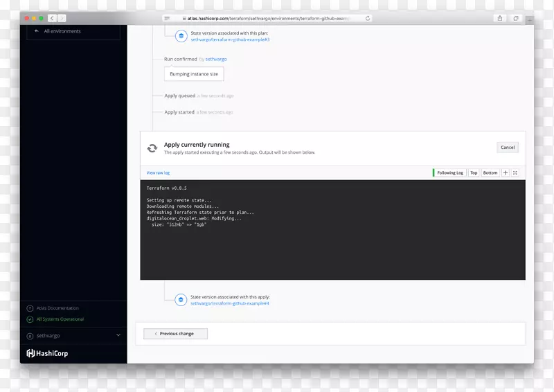Click the Safari share icon
Screen dimensions: 554x392
pos(500,18)
